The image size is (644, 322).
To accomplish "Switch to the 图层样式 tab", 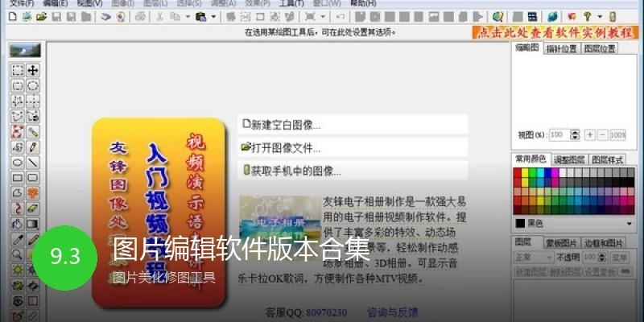I will (608, 159).
